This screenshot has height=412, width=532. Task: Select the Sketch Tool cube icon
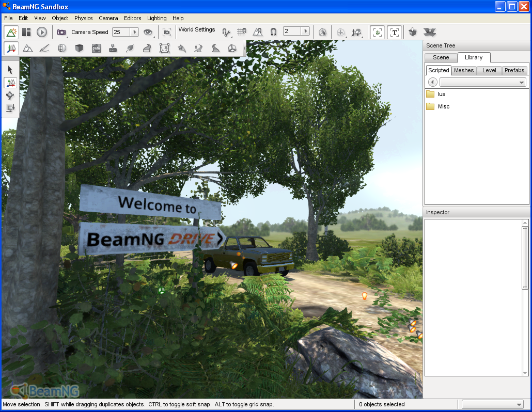[x=79, y=49]
